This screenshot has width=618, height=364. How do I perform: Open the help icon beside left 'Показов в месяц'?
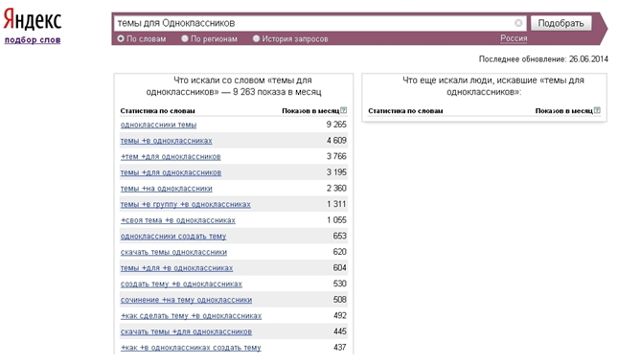coord(344,110)
